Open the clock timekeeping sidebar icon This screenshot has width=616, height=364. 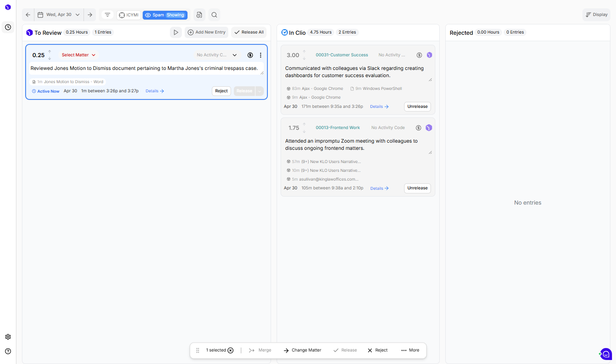pyautogui.click(x=8, y=27)
